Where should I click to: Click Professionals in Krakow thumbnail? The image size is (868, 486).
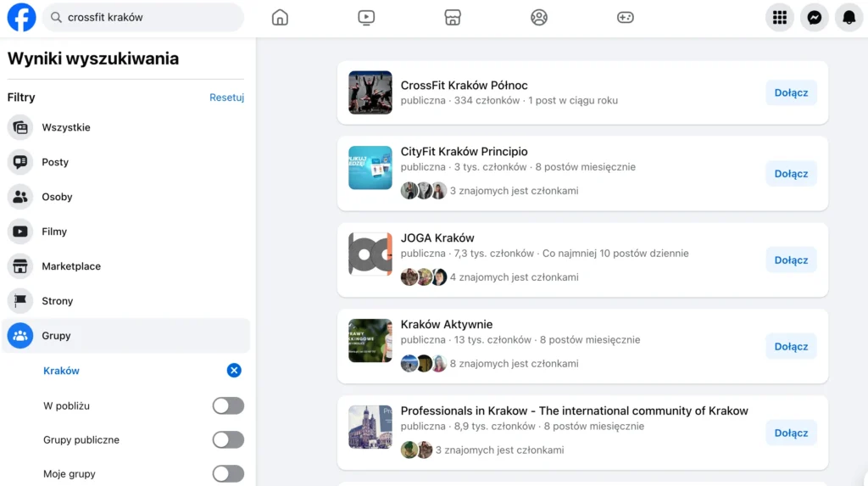[x=370, y=427]
